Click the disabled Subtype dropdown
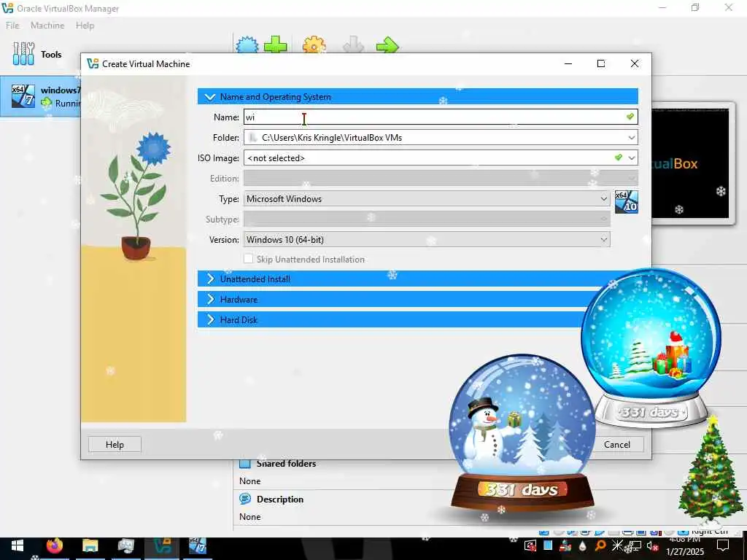 [427, 219]
